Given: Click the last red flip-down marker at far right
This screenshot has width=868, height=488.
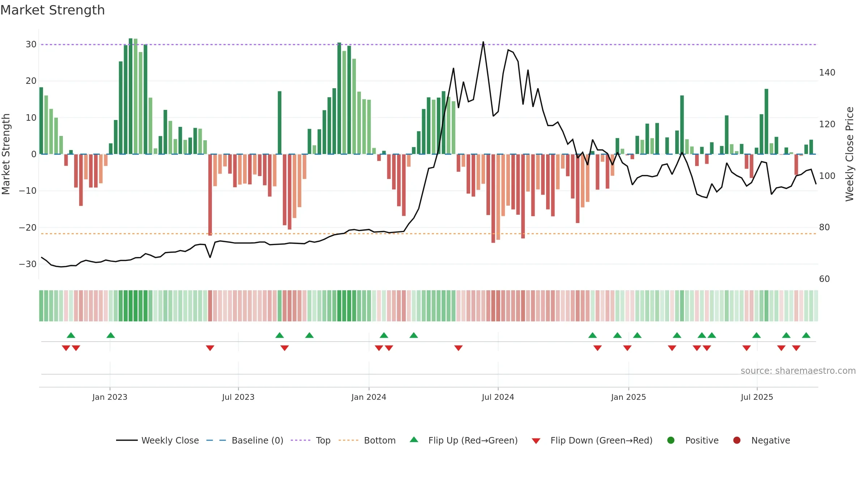Looking at the screenshot, I should (x=796, y=348).
